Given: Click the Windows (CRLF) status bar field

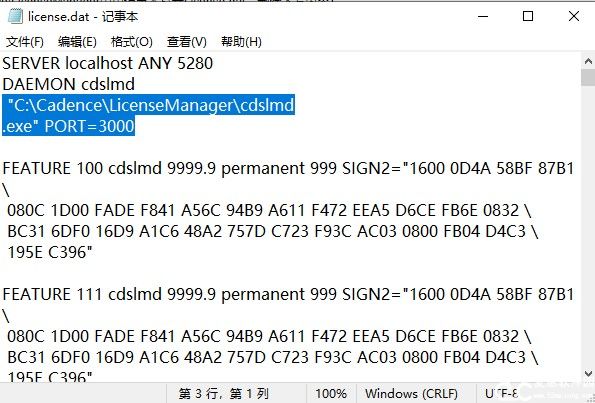Looking at the screenshot, I should 412,394.
